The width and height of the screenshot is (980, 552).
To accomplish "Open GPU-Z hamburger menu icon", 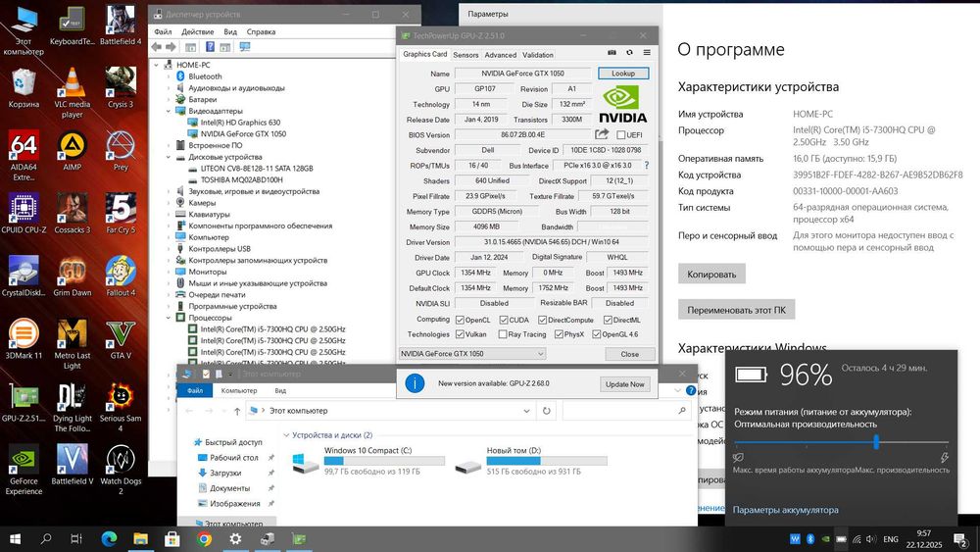I will tap(647, 53).
